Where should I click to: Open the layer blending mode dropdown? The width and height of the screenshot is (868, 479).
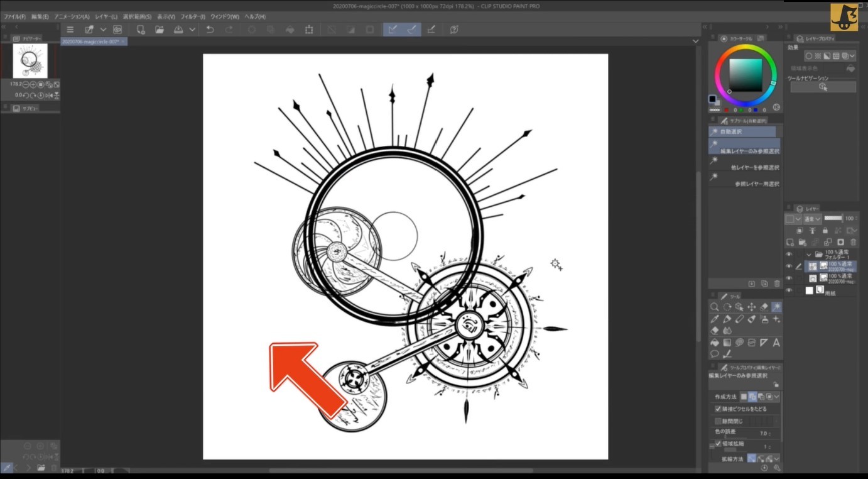click(x=813, y=219)
